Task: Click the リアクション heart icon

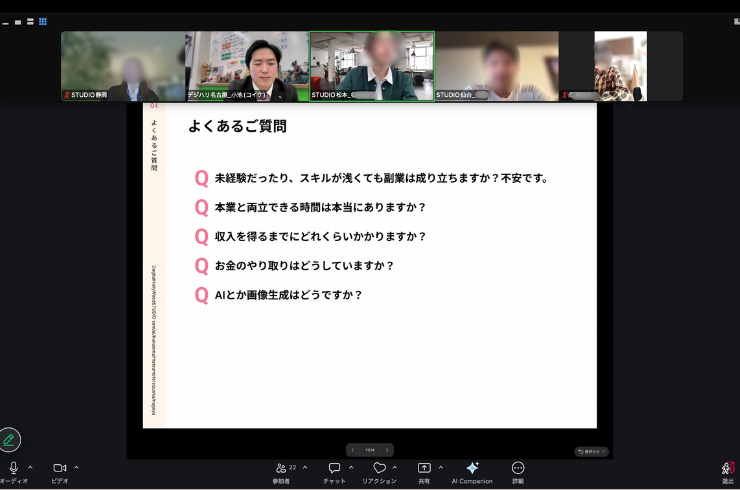Action: click(x=379, y=468)
